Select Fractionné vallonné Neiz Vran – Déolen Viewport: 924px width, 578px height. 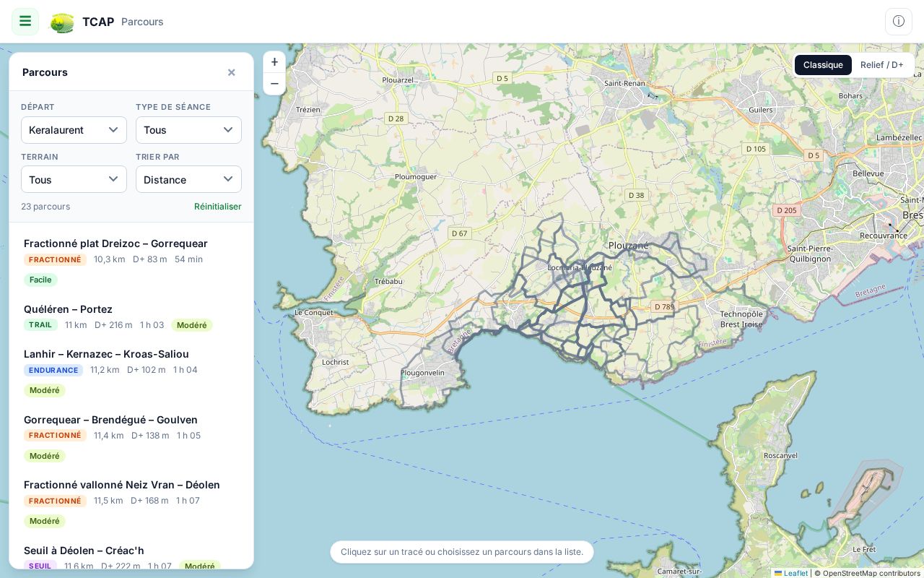pos(131,502)
